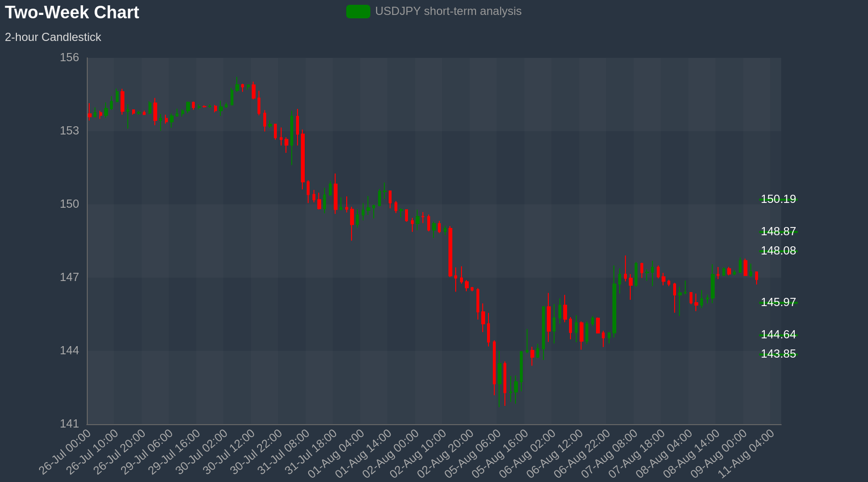The height and width of the screenshot is (482, 868).
Task: Select the 150.19 price level label
Action: [x=778, y=199]
